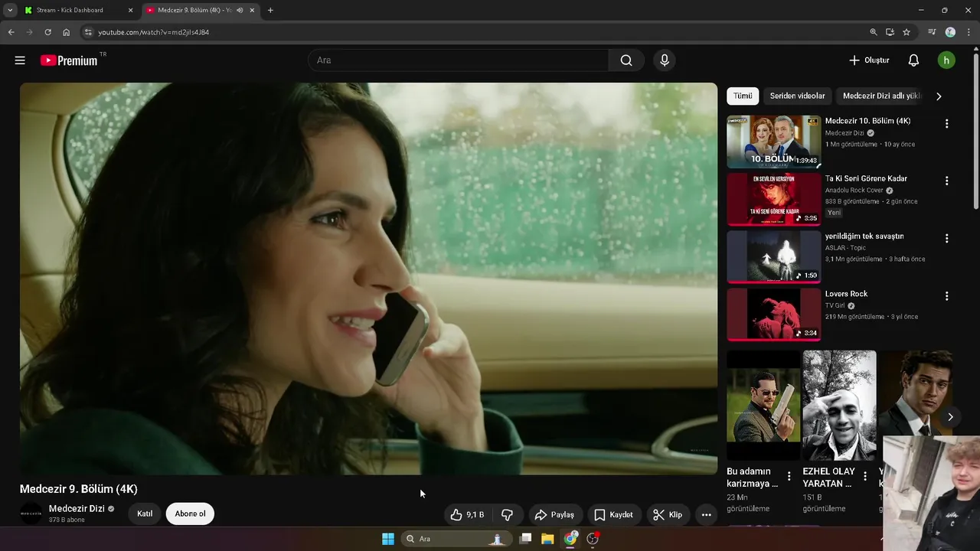Open options for EZHEL OLAY YARATAN short
The width and height of the screenshot is (980, 551).
[x=865, y=476]
